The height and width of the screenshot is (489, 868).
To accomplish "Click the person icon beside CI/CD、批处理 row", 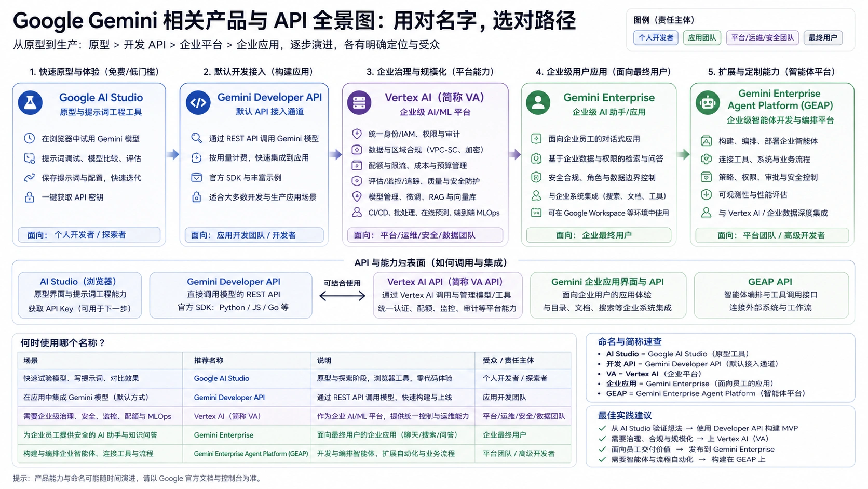I will tap(357, 212).
